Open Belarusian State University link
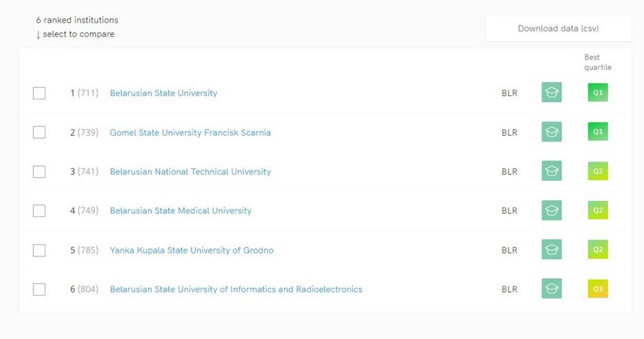The image size is (644, 339). [164, 93]
